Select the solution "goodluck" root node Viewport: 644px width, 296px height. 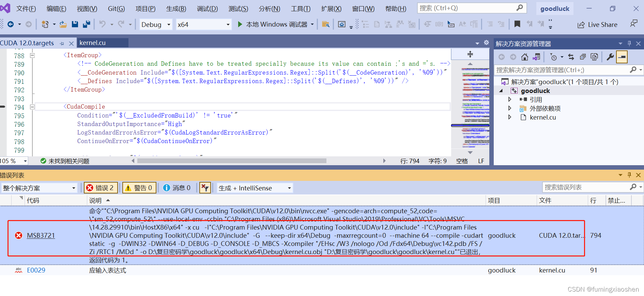point(564,82)
